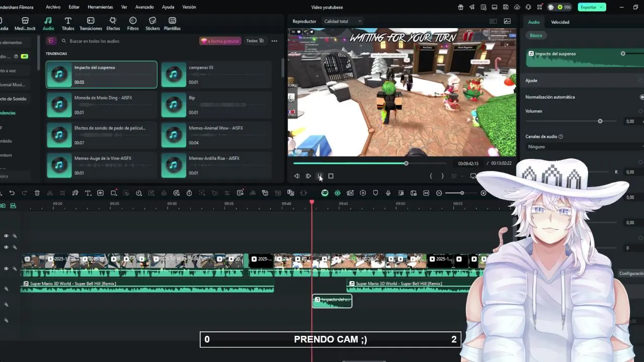644x362 pixels.
Task: Open the Avanzado menu
Action: 144,7
